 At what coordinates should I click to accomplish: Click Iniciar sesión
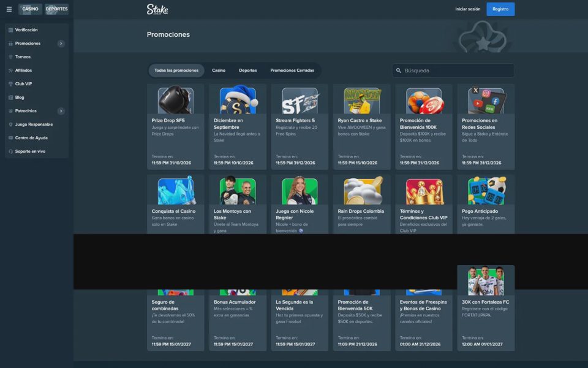click(x=467, y=9)
